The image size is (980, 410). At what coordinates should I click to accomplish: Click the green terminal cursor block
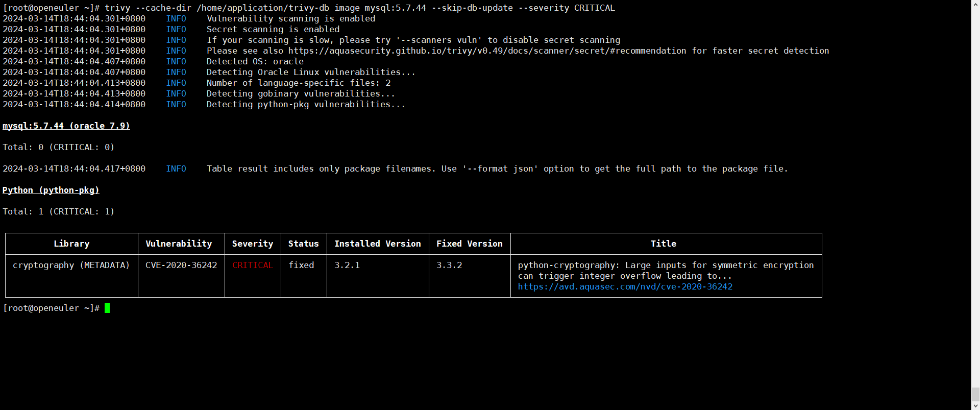[x=107, y=308]
